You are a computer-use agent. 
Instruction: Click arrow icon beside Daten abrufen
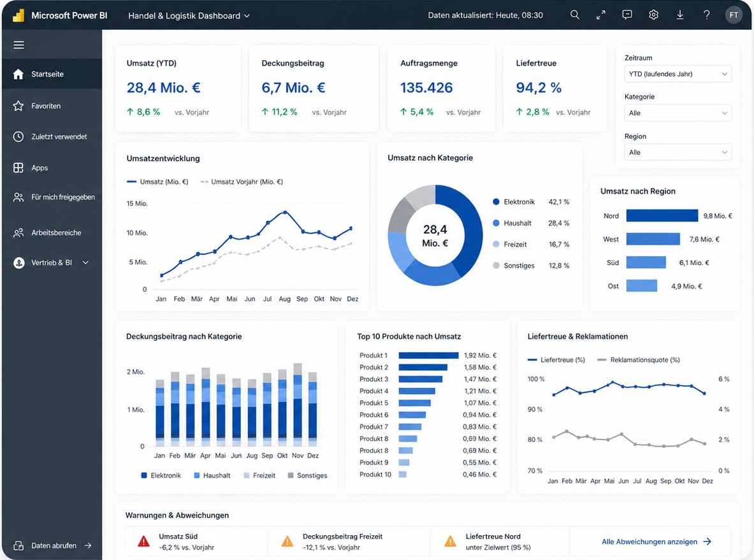[x=88, y=545]
